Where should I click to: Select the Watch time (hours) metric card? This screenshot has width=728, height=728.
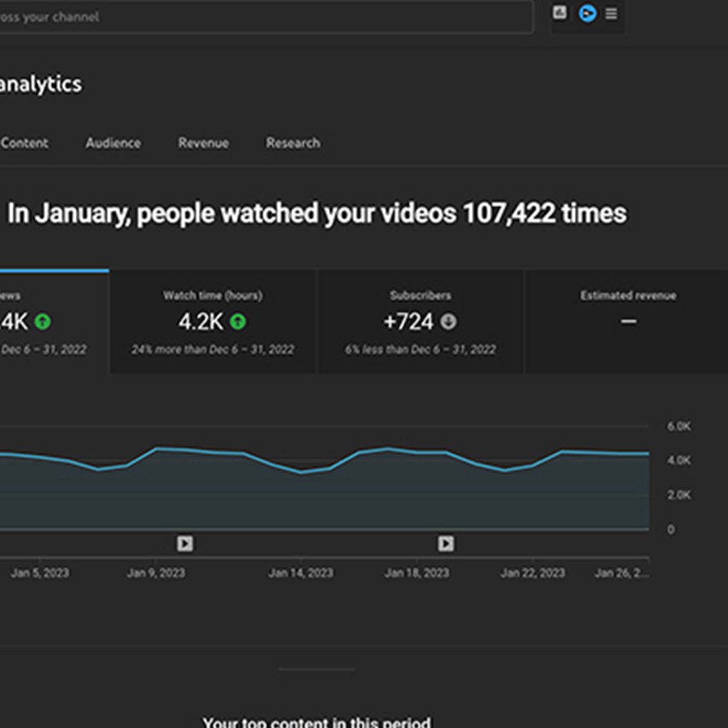click(213, 322)
